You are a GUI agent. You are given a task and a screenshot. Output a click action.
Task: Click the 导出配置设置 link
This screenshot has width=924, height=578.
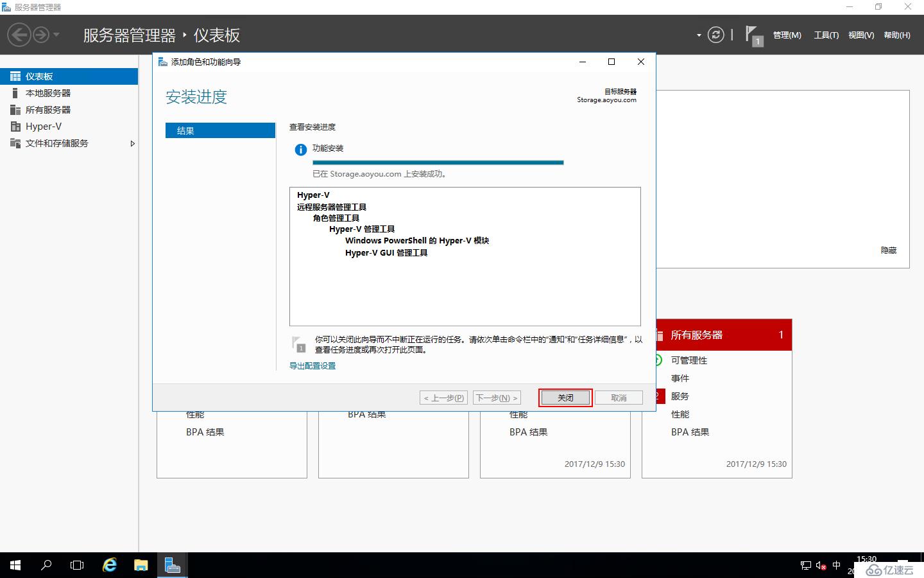point(312,365)
